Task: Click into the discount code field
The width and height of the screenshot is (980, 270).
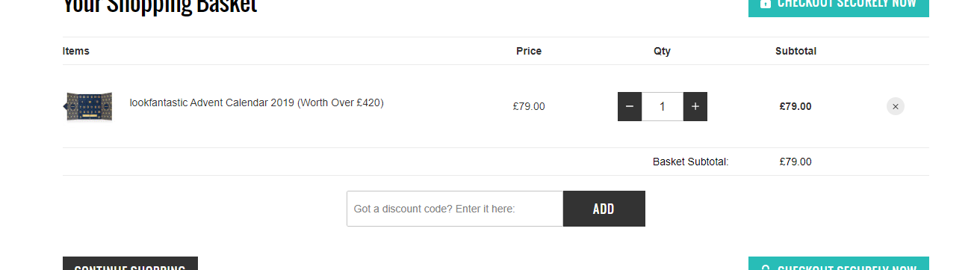Action: click(x=455, y=209)
